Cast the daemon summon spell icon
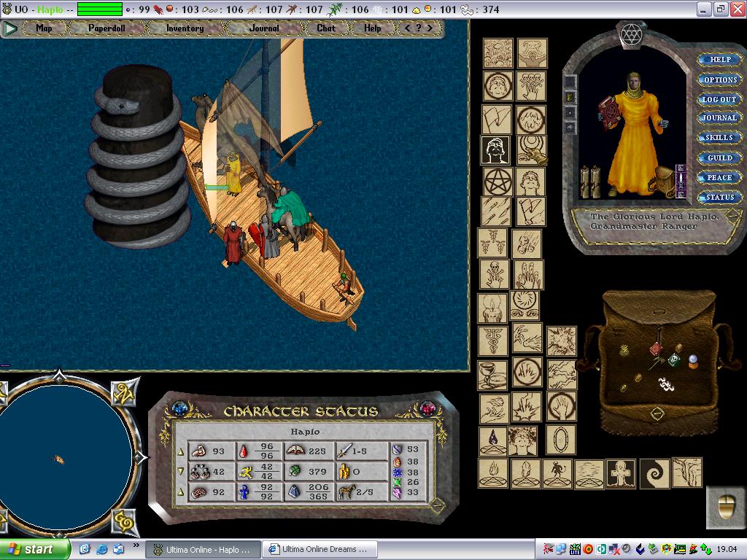747x560 pixels. [x=557, y=473]
